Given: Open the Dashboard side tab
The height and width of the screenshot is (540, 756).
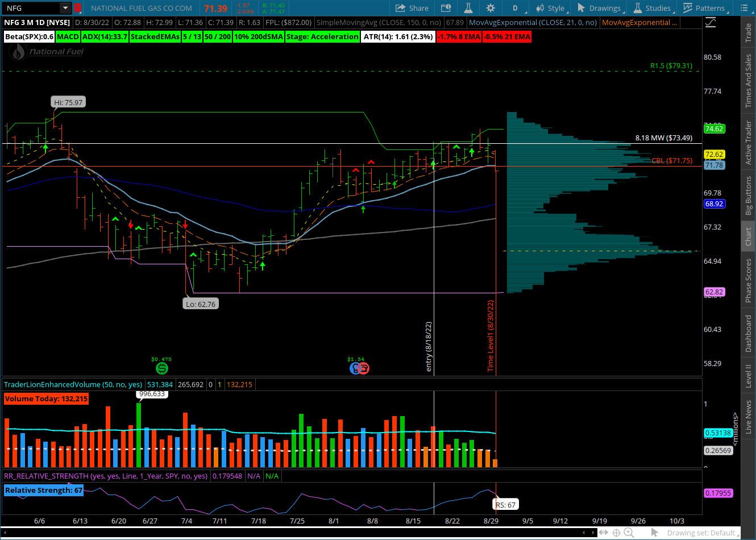Looking at the screenshot, I should (749, 333).
